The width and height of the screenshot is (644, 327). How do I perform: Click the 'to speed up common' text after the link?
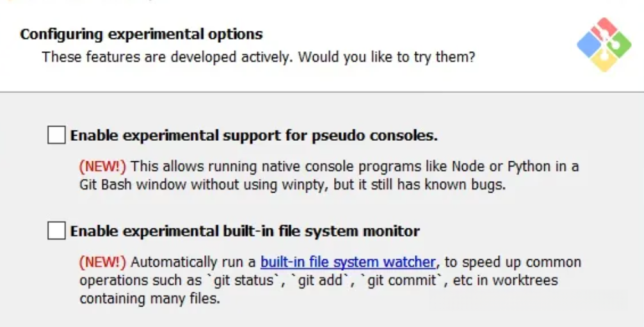[x=511, y=262]
